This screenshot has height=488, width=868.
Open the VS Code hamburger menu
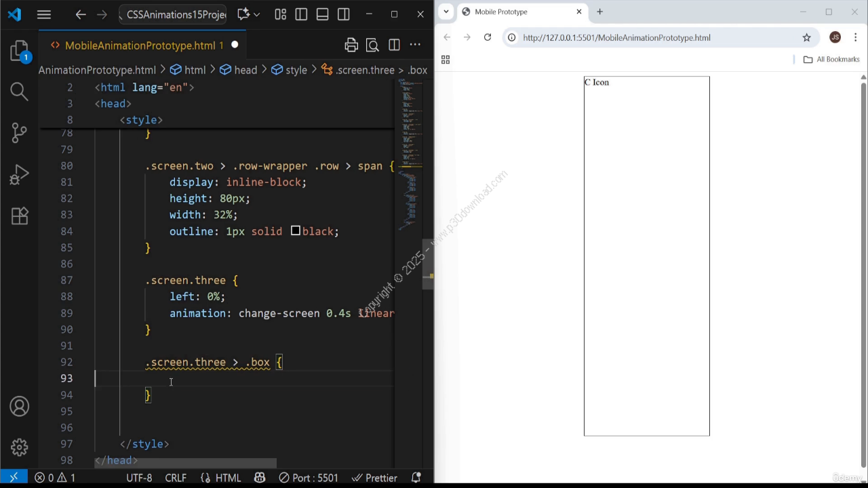(44, 14)
